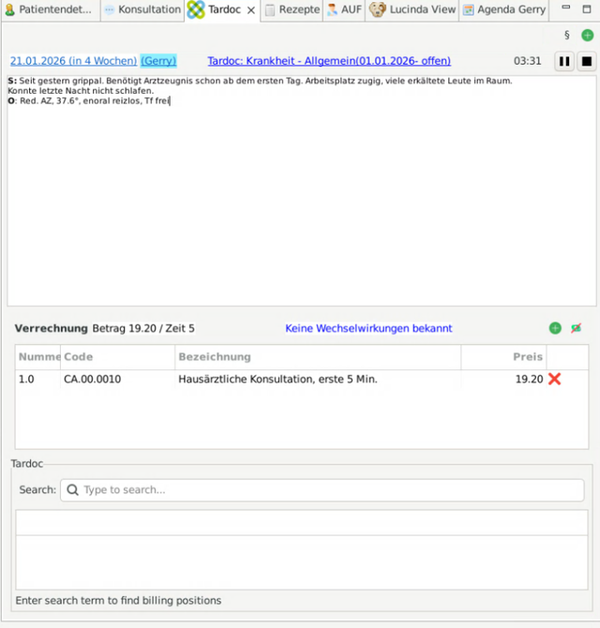Click the Tardoc search input field
The height and width of the screenshot is (628, 600).
322,490
